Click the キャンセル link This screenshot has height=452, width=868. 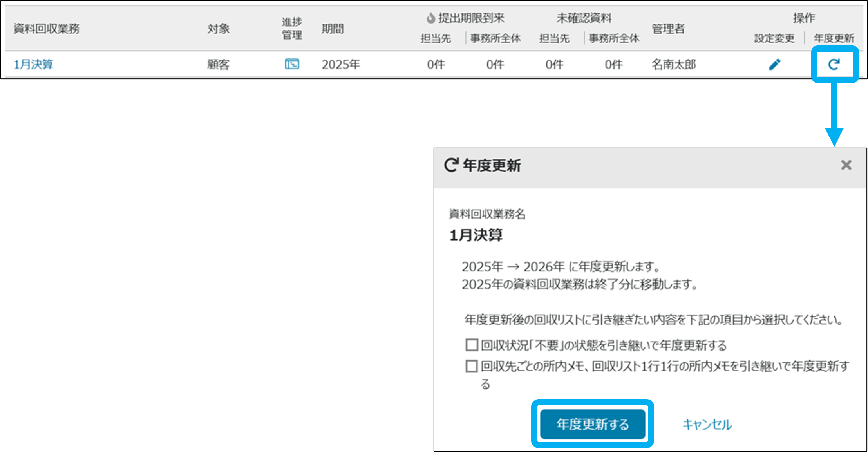point(707,425)
